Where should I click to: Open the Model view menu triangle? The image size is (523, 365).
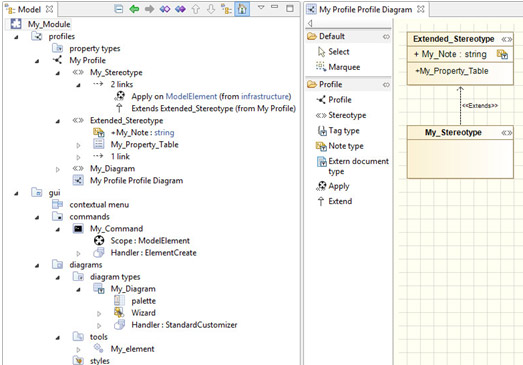261,7
